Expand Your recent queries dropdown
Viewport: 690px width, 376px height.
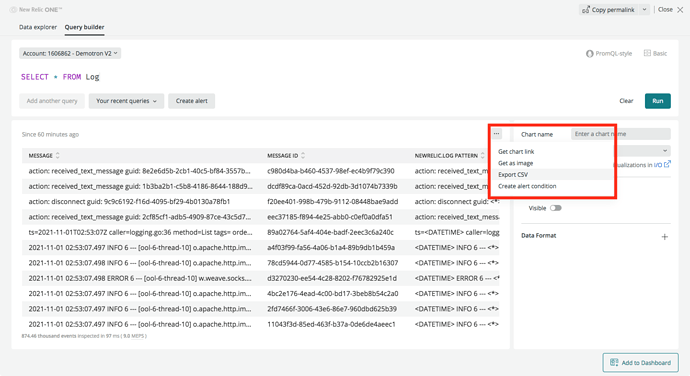126,101
